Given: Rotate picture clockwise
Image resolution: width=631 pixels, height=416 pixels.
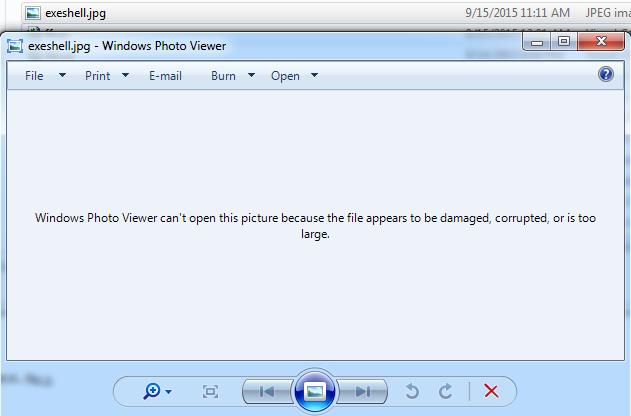Looking at the screenshot, I should (445, 391).
